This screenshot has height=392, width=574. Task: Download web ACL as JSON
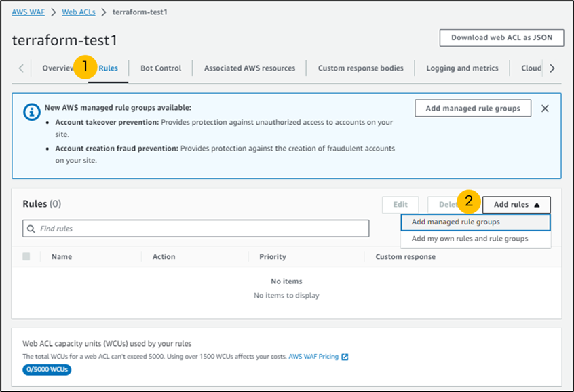501,38
